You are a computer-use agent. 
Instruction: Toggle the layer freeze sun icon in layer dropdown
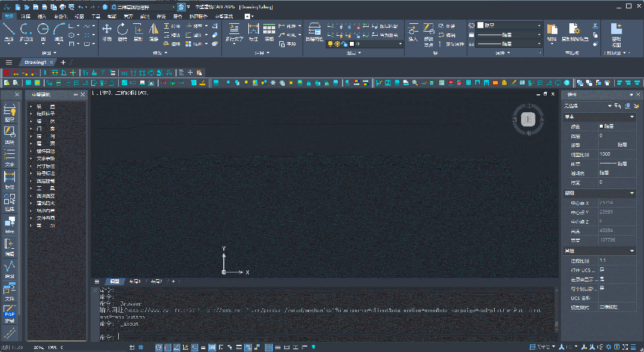point(338,44)
